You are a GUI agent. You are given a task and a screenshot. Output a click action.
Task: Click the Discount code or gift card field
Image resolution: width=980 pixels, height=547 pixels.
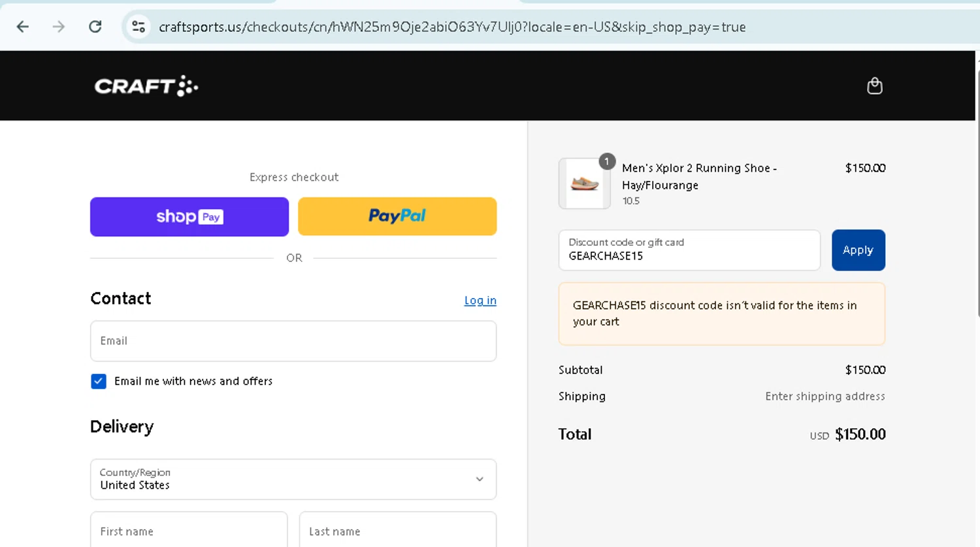689,250
